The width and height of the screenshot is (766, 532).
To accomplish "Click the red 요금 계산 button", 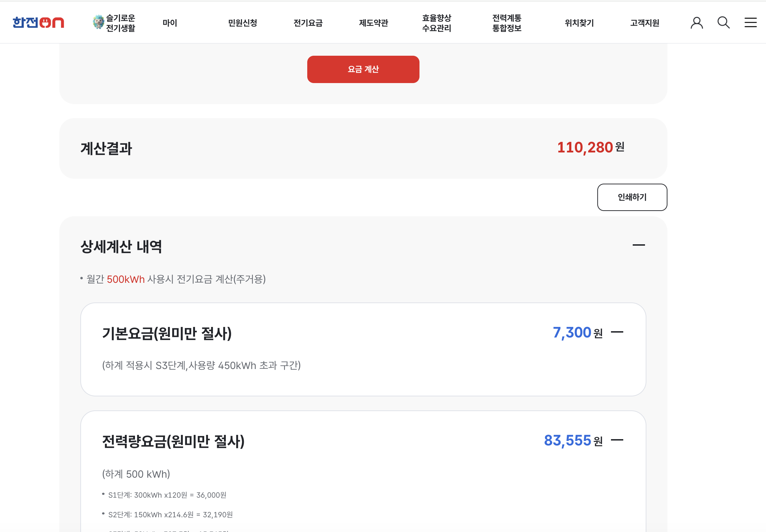I will tap(363, 69).
